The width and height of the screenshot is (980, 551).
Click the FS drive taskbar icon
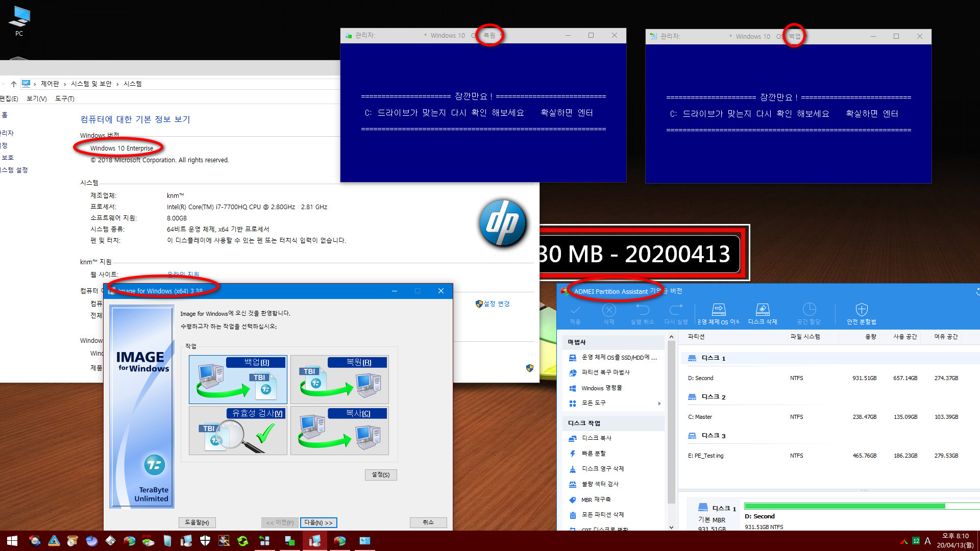tap(149, 541)
